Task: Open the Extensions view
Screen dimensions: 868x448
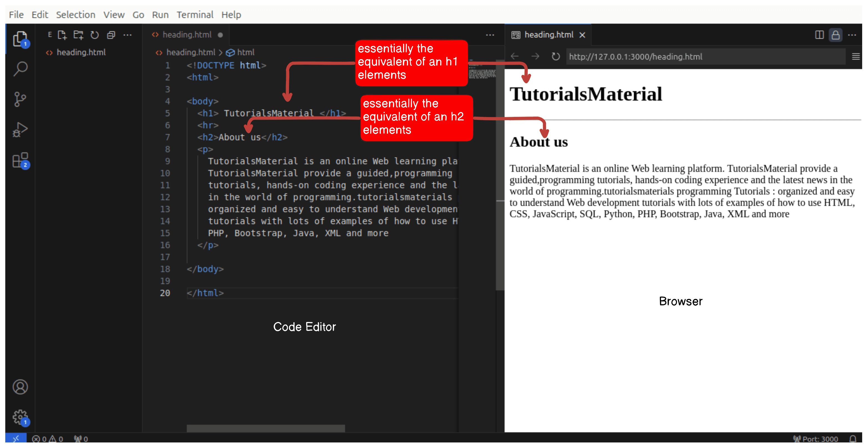Action: (20, 160)
